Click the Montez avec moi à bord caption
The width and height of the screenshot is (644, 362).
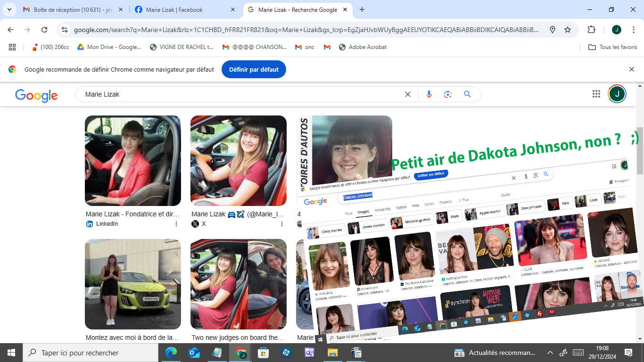point(132,337)
